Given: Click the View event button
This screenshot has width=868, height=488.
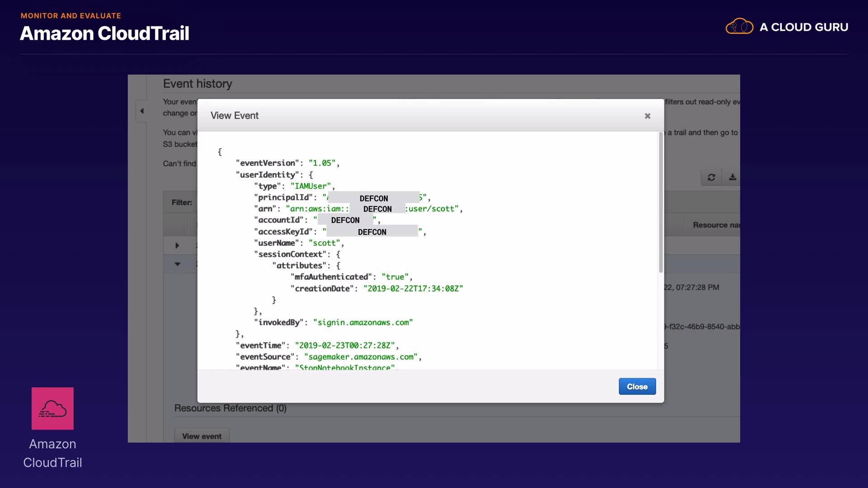Looking at the screenshot, I should pos(202,436).
